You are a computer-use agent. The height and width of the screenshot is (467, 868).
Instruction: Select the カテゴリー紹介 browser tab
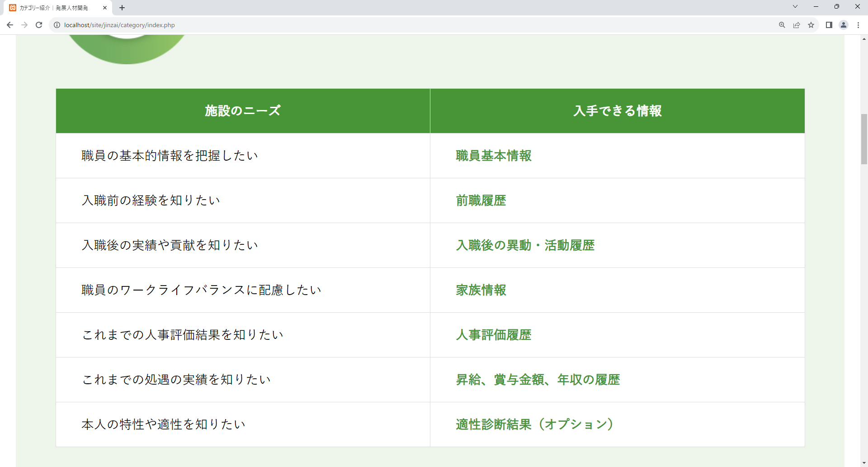(54, 8)
